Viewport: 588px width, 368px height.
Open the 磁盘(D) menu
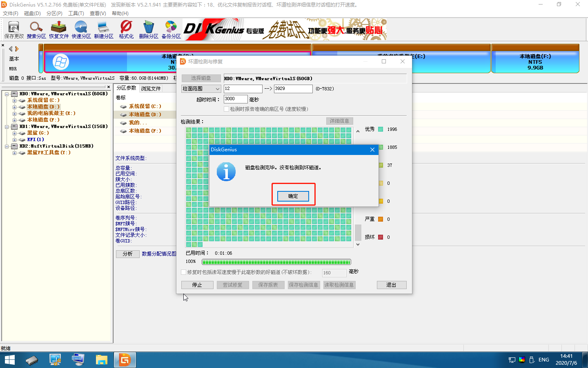(x=32, y=13)
